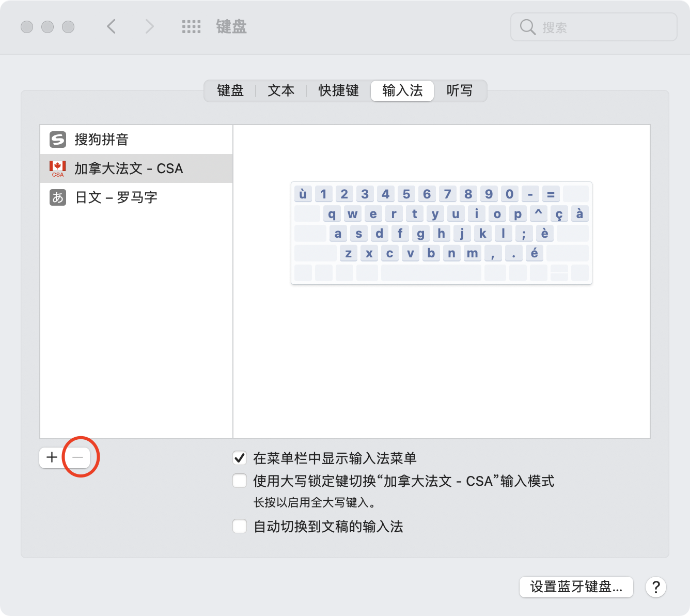The image size is (690, 616).
Task: Switch to the 键盘 tab
Action: tap(230, 91)
